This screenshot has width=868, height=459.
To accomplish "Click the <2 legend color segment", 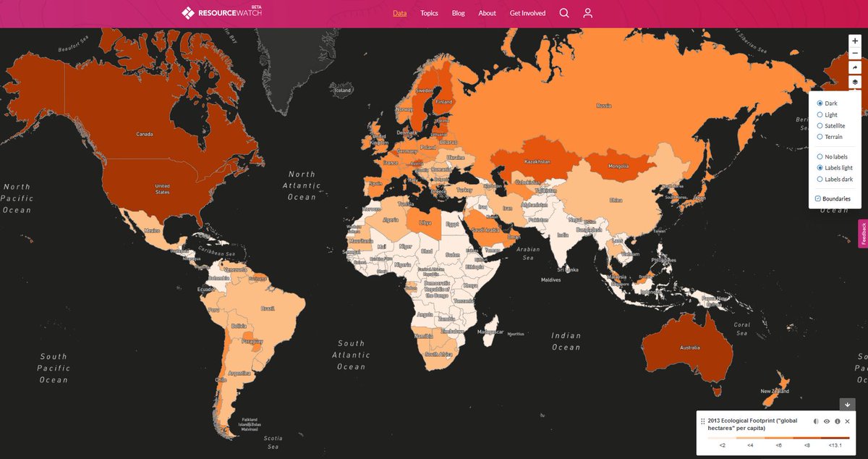I will click(x=722, y=438).
